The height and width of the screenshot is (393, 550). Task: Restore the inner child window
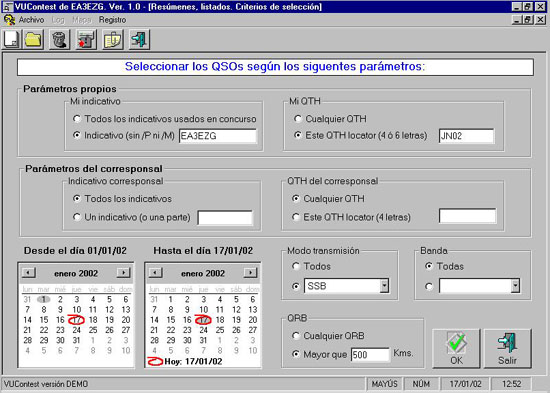click(528, 20)
